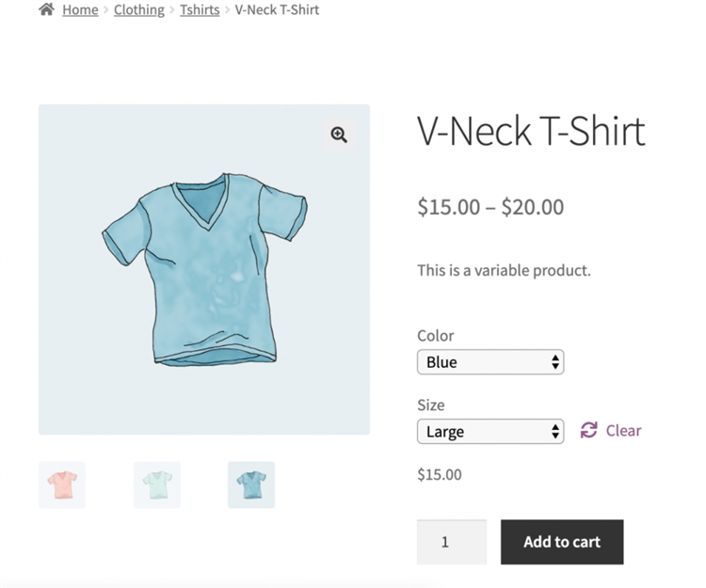This screenshot has height=588, width=706.
Task: Click the home icon in breadcrumb
Action: point(46,9)
